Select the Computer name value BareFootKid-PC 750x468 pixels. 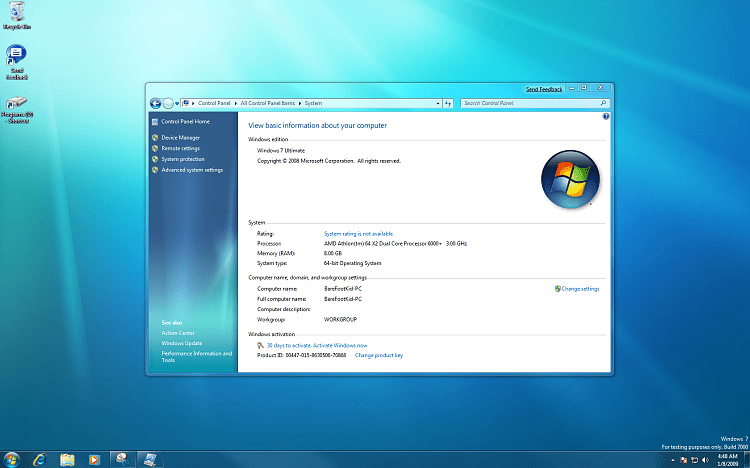click(343, 289)
